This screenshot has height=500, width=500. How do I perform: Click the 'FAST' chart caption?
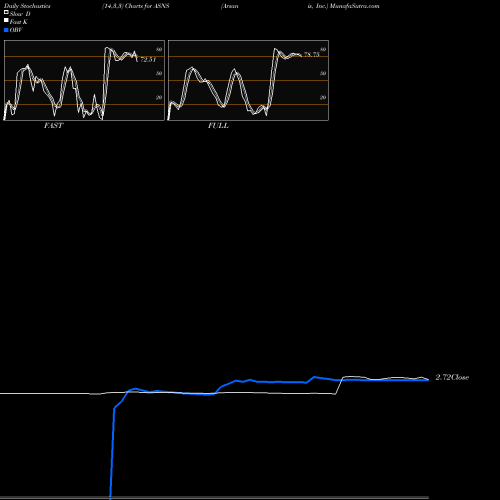pos(53,126)
